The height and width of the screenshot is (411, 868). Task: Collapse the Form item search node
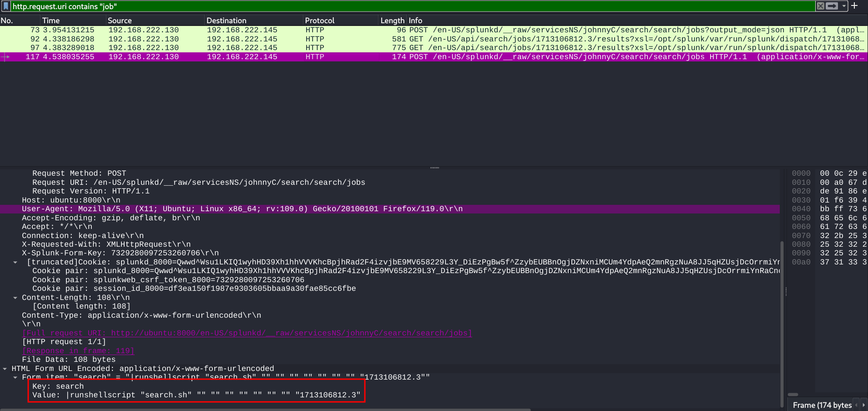coord(15,377)
